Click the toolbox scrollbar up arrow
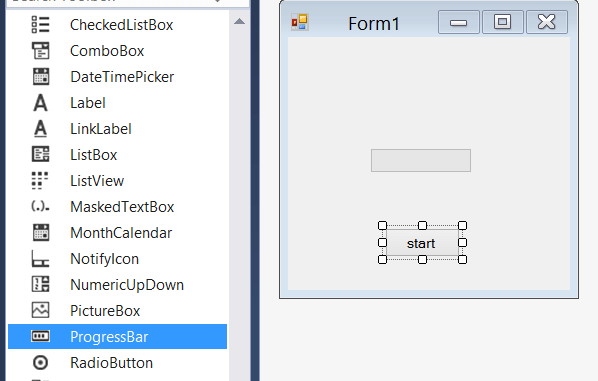Image resolution: width=598 pixels, height=381 pixels. 240,21
